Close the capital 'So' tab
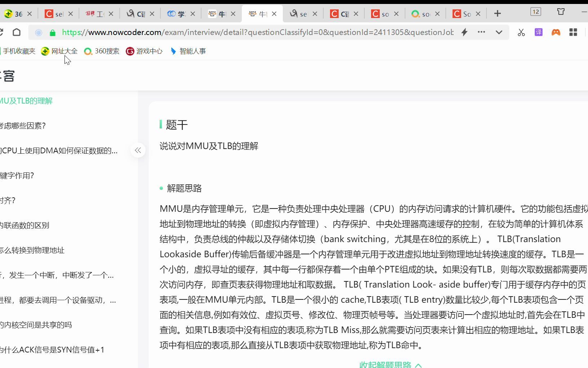This screenshot has width=588, height=368. click(478, 14)
